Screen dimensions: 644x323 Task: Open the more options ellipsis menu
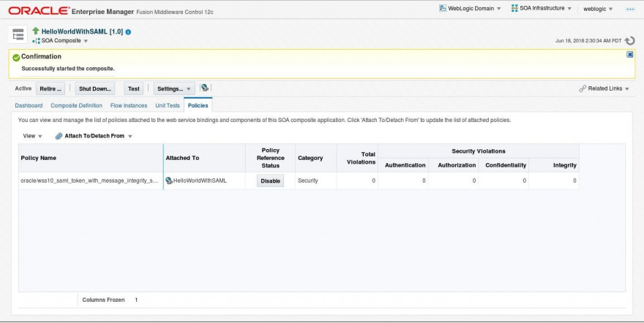pyautogui.click(x=630, y=9)
